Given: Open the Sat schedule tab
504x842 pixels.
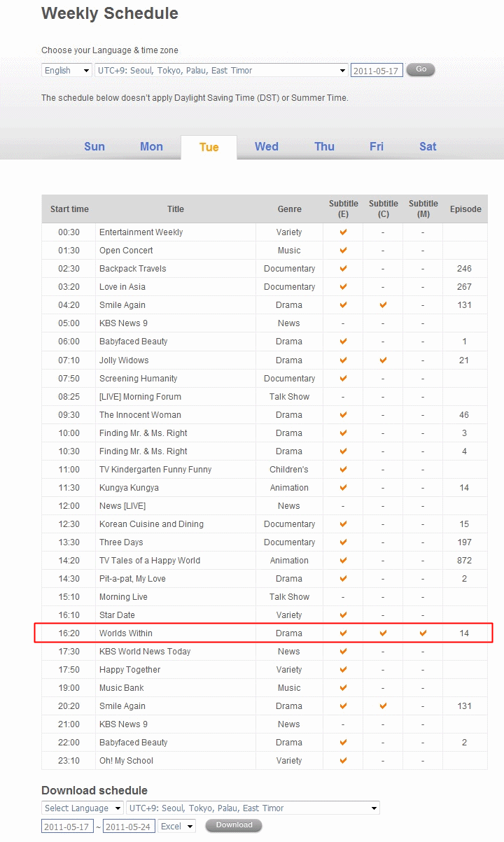Looking at the screenshot, I should click(428, 146).
